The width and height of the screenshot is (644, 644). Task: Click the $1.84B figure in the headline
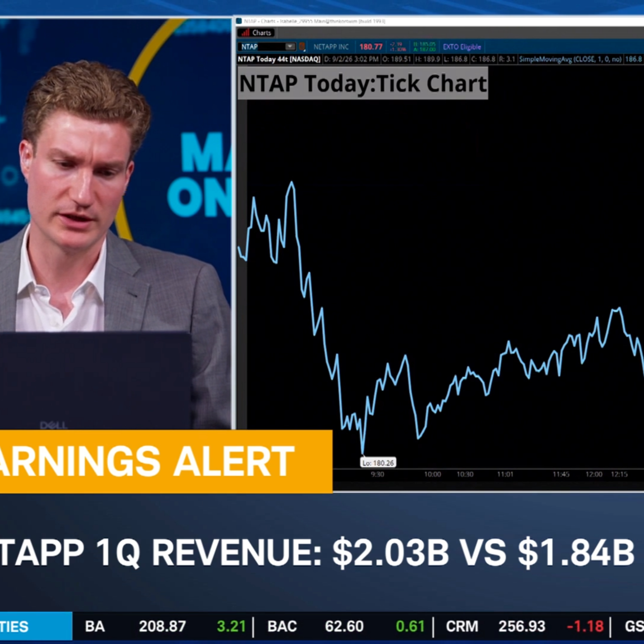click(x=576, y=553)
